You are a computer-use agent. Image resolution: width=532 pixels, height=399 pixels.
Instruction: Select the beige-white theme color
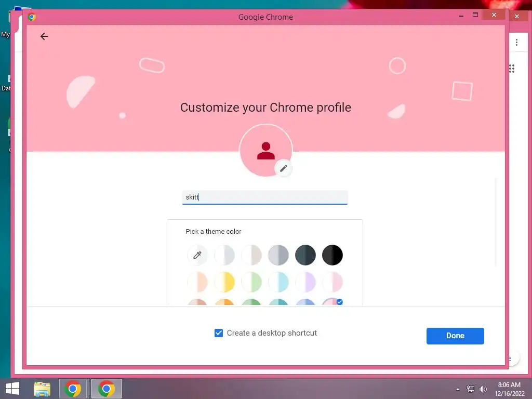tap(251, 255)
